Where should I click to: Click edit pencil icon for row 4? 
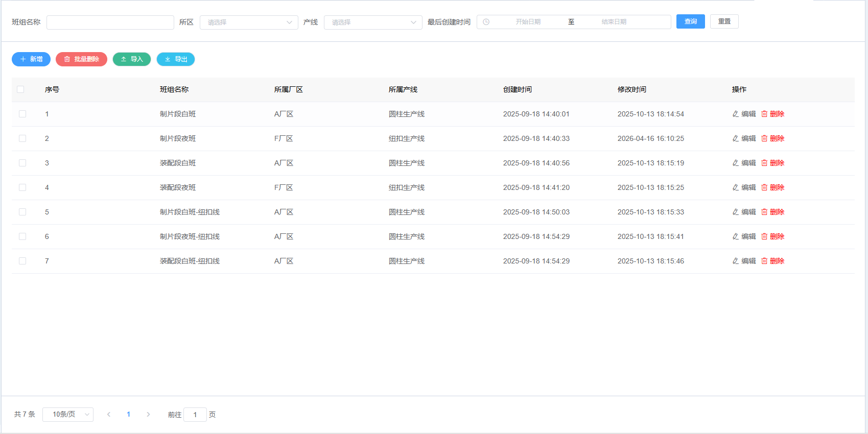pyautogui.click(x=736, y=187)
